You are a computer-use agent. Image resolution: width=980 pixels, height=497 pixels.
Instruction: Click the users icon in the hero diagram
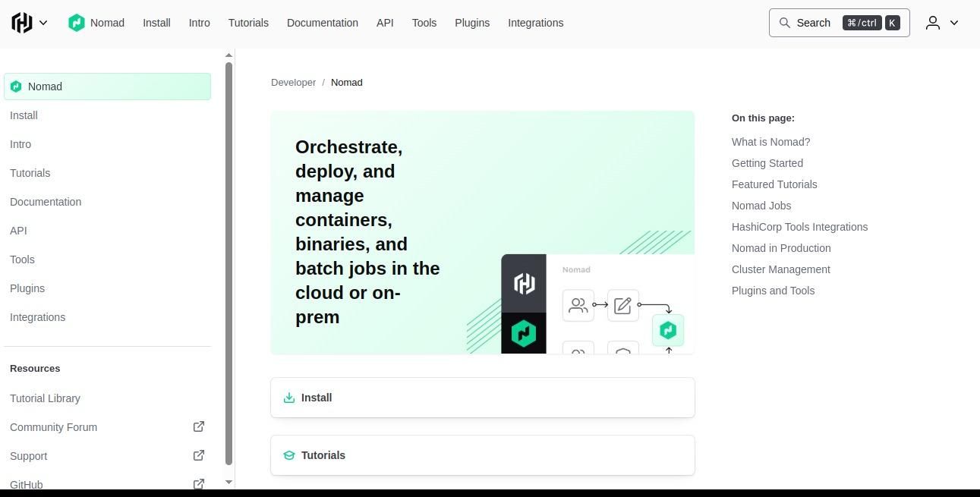[x=578, y=305]
